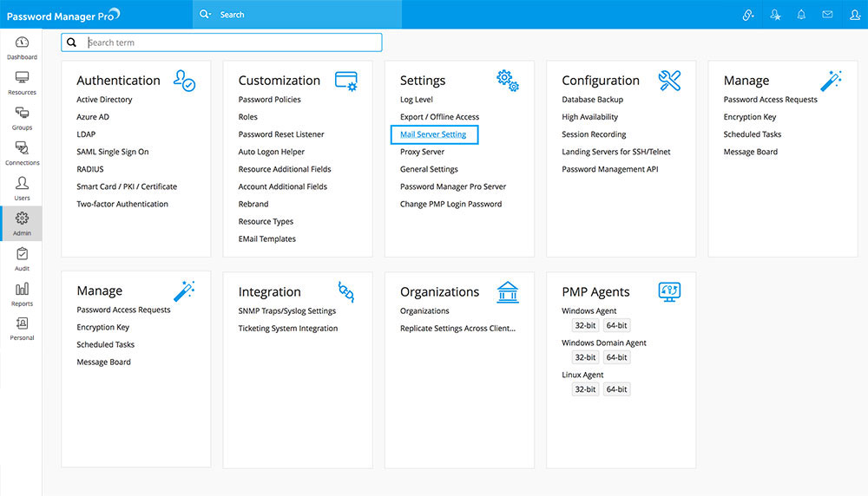Click the top bar Search field
Viewport: 868px width, 496px height.
tap(297, 15)
